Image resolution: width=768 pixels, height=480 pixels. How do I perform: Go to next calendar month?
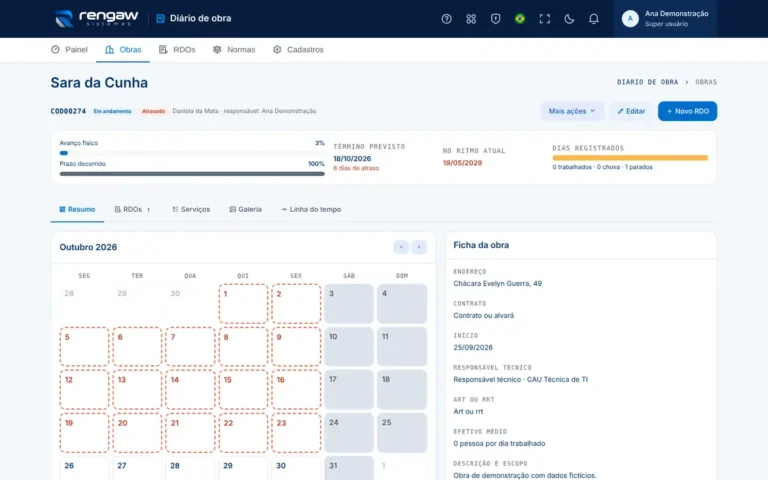(x=419, y=247)
